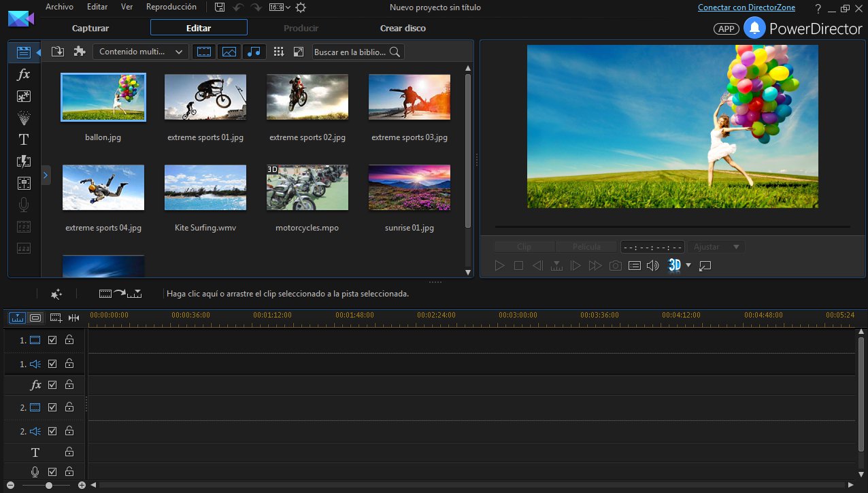Click the timeline zoom-out minus button
The width and height of the screenshot is (868, 493).
click(10, 486)
